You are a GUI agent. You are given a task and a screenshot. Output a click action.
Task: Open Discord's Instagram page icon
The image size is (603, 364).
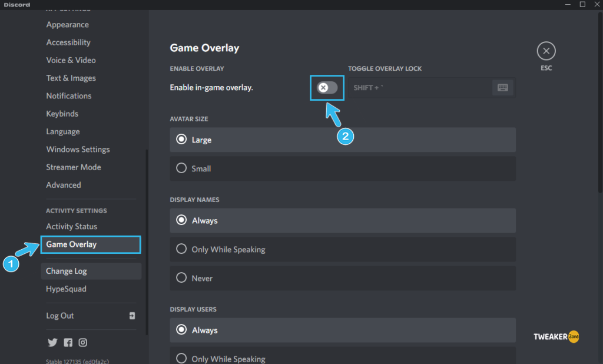coord(82,342)
